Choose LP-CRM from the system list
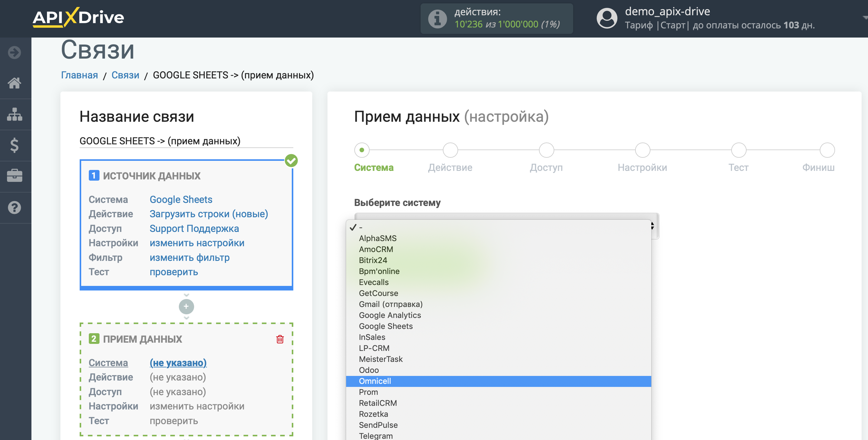868x440 pixels. pyautogui.click(x=498, y=348)
